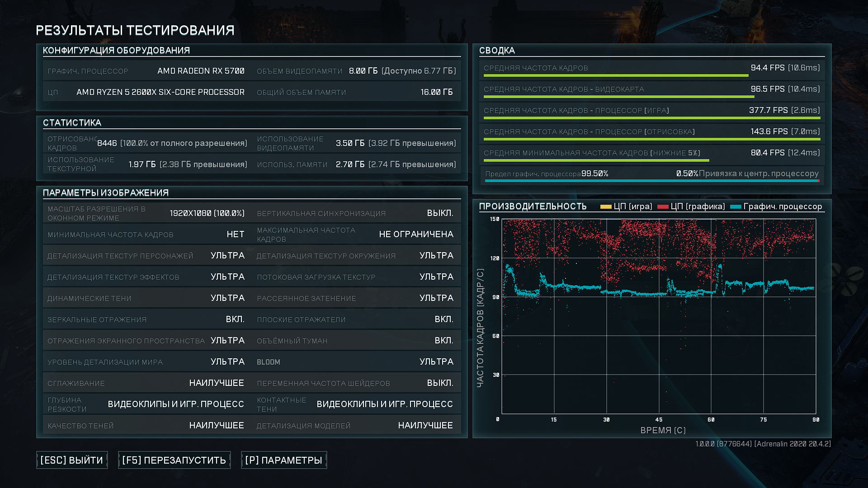The height and width of the screenshot is (488, 868).
Task: Click the СРЕДНЯЯ ЧАСТОТА КАДРОВ 94.4 FPS bar
Action: point(616,75)
